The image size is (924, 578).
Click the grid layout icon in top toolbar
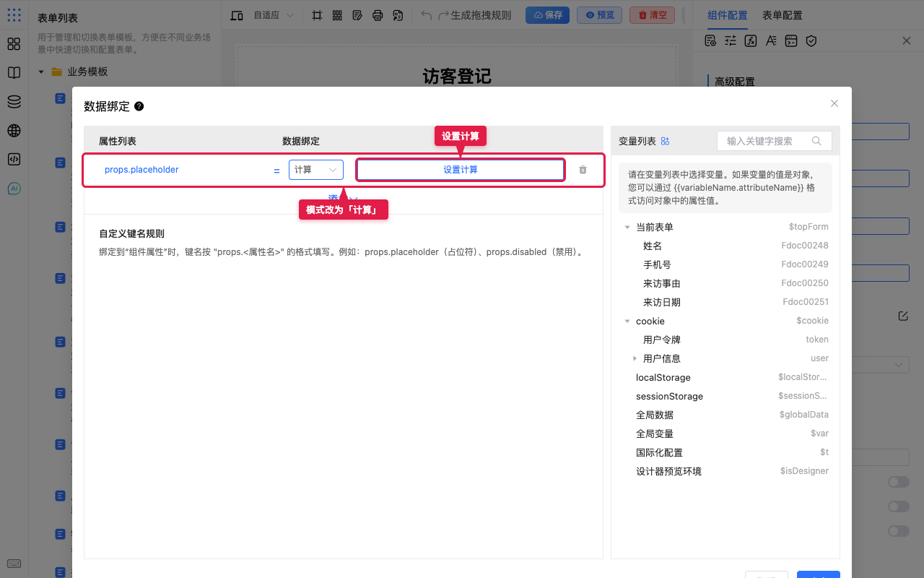click(337, 15)
